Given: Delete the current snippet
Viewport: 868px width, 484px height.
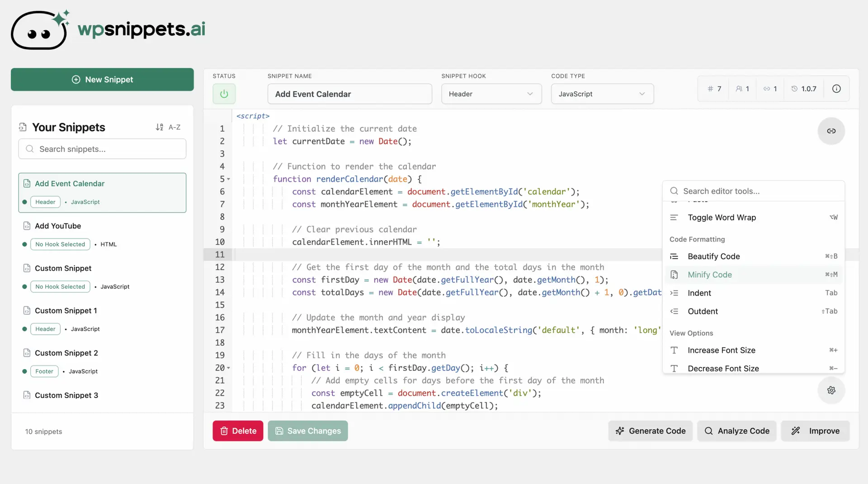Looking at the screenshot, I should (x=238, y=431).
